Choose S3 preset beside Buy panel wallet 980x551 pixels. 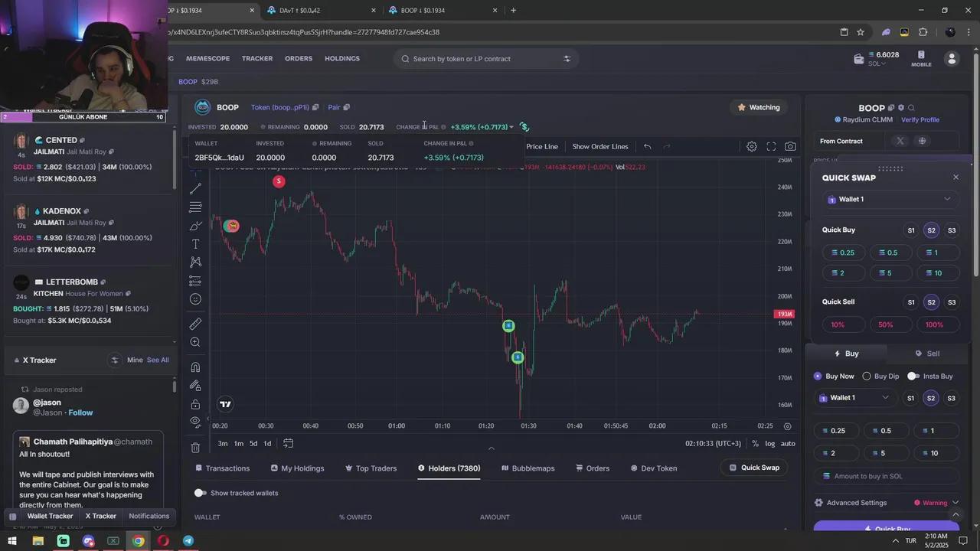(x=951, y=398)
